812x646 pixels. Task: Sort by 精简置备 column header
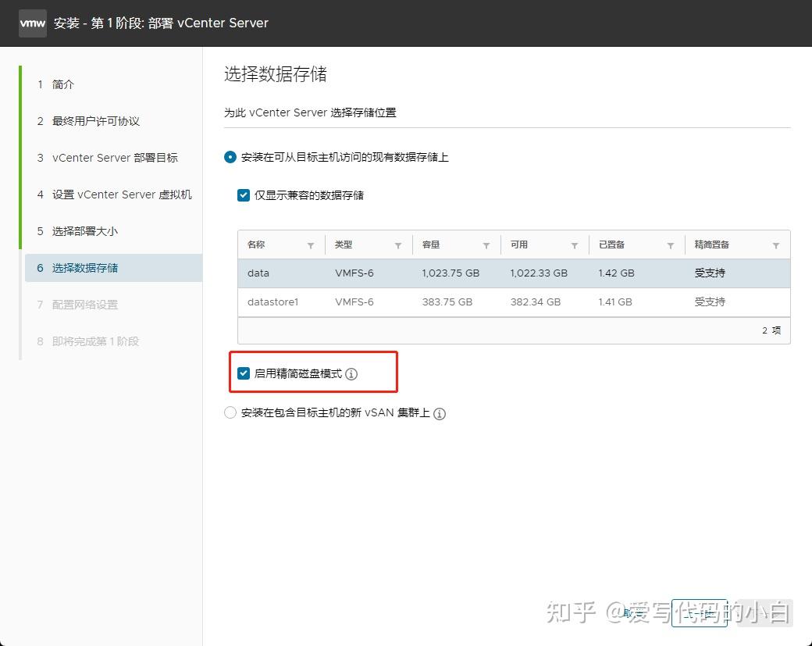(711, 244)
